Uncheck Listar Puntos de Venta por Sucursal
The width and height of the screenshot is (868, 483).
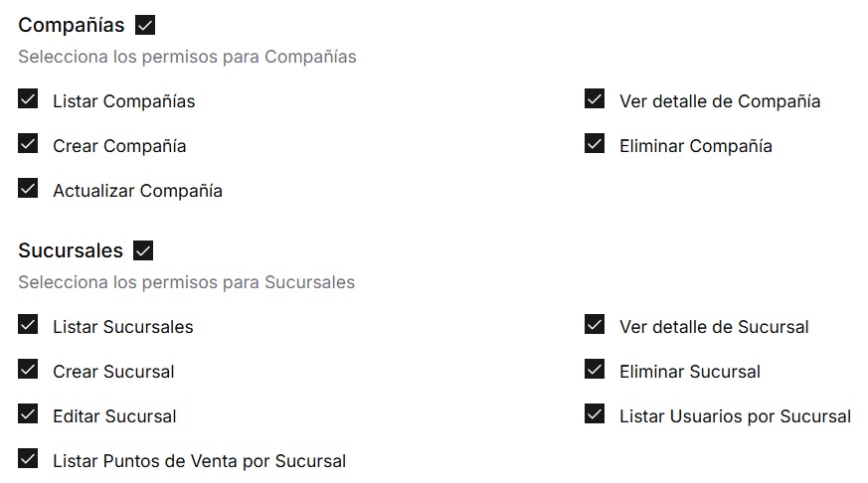(28, 459)
